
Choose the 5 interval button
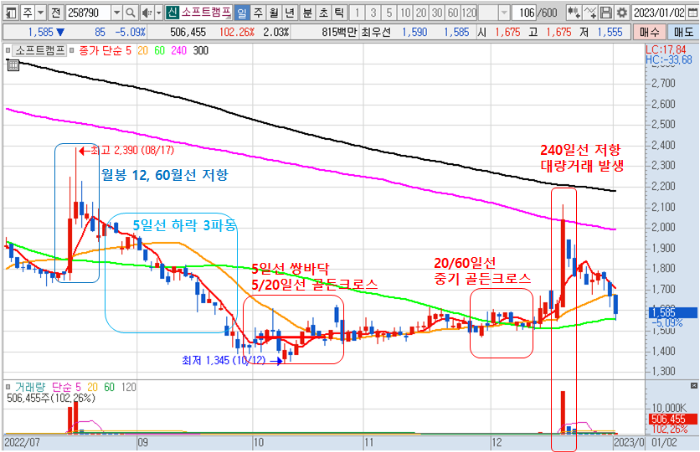pyautogui.click(x=389, y=13)
